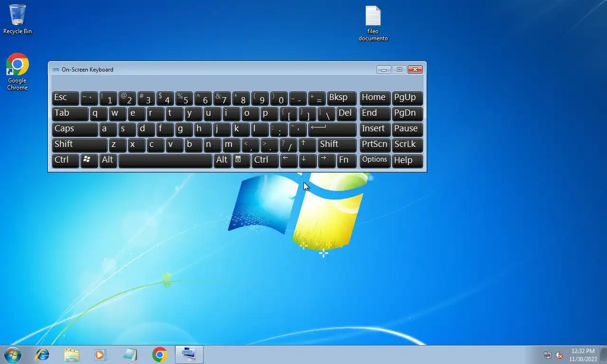Toggle the ScrLk key
Viewport: 607px width, 364px height.
coord(407,145)
